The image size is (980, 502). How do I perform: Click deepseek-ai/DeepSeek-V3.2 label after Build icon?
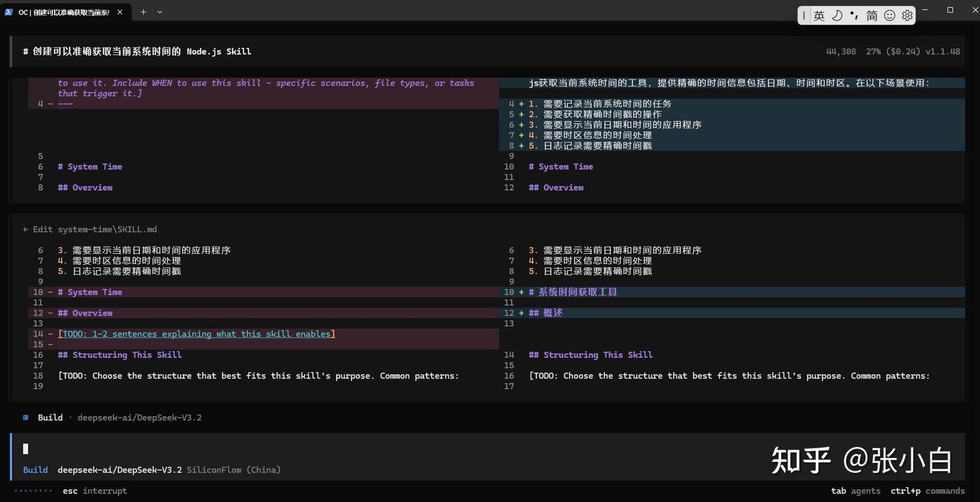140,418
